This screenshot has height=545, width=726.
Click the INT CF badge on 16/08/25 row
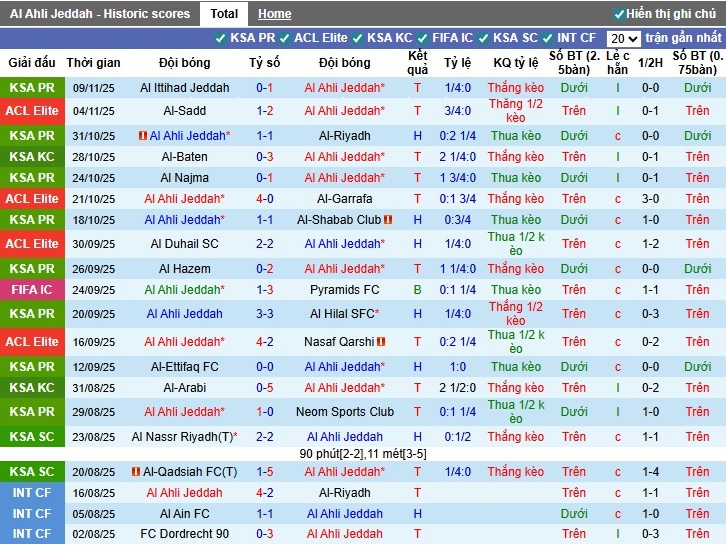[32, 493]
